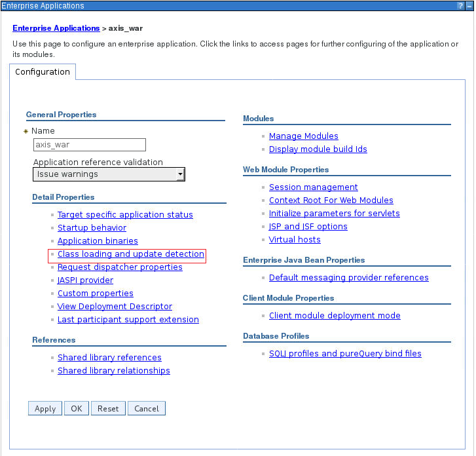
Task: Select Default messaging provider references
Action: (x=348, y=278)
